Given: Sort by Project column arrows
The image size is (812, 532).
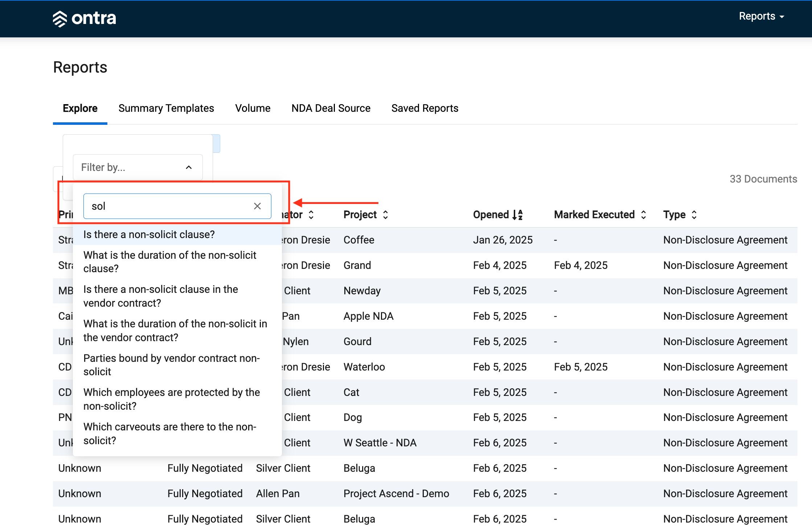Looking at the screenshot, I should pos(385,215).
